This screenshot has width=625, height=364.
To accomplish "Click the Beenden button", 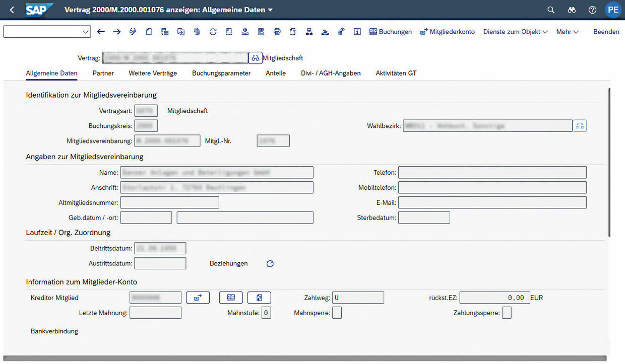I will (606, 32).
